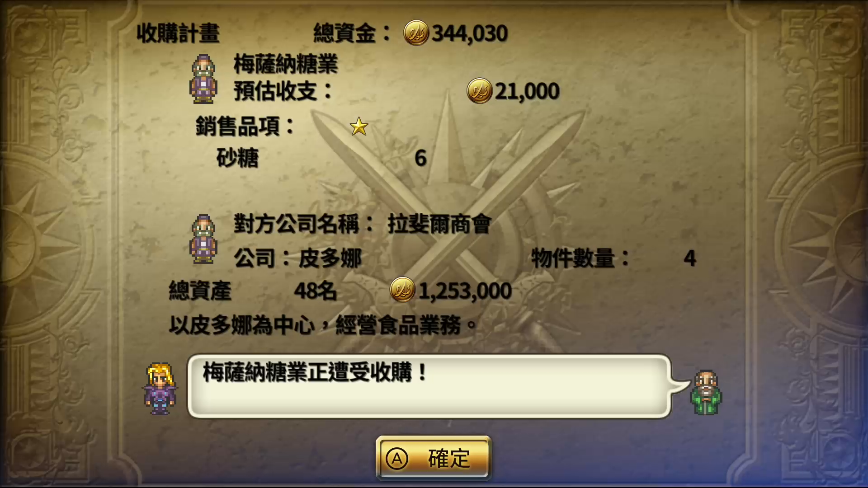Click the 收購計畫 title heading

178,33
